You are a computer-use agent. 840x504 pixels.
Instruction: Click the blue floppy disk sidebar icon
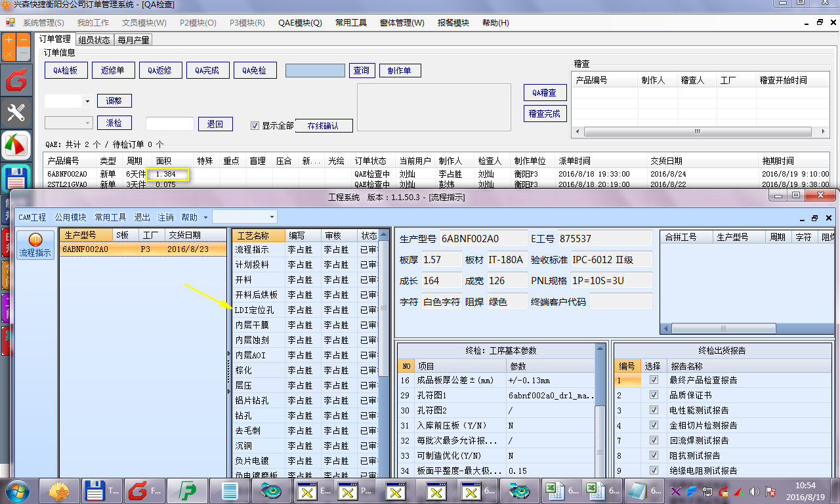pyautogui.click(x=16, y=177)
